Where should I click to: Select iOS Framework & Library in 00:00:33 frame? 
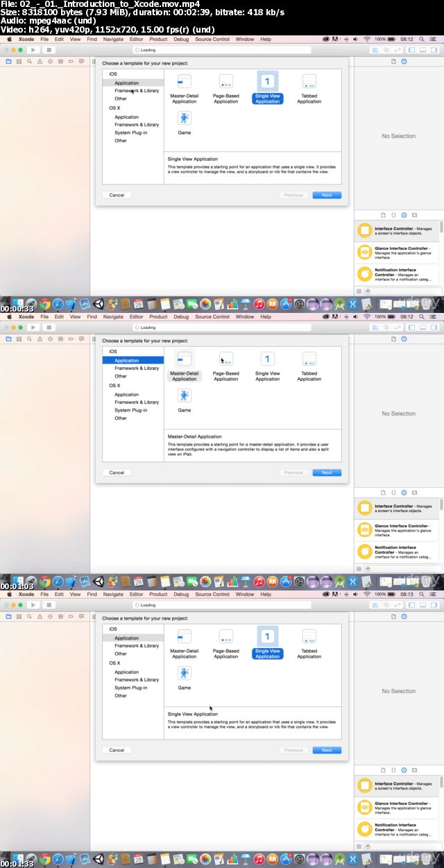pyautogui.click(x=137, y=91)
